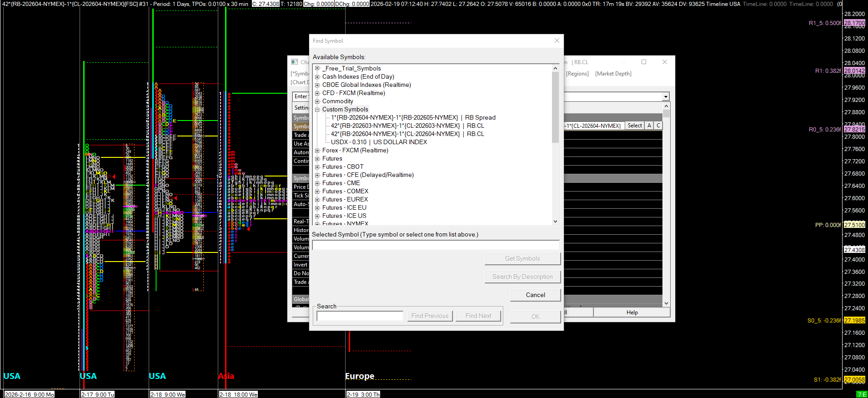
Task: Click the R1: 0.382f pivot label
Action: [x=828, y=71]
